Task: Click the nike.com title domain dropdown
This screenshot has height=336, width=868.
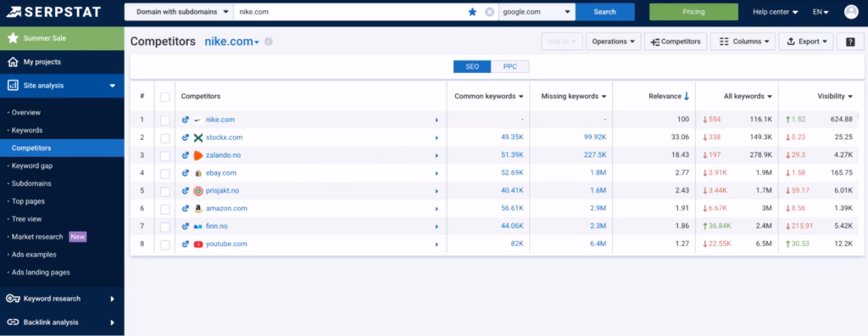Action: [x=232, y=42]
